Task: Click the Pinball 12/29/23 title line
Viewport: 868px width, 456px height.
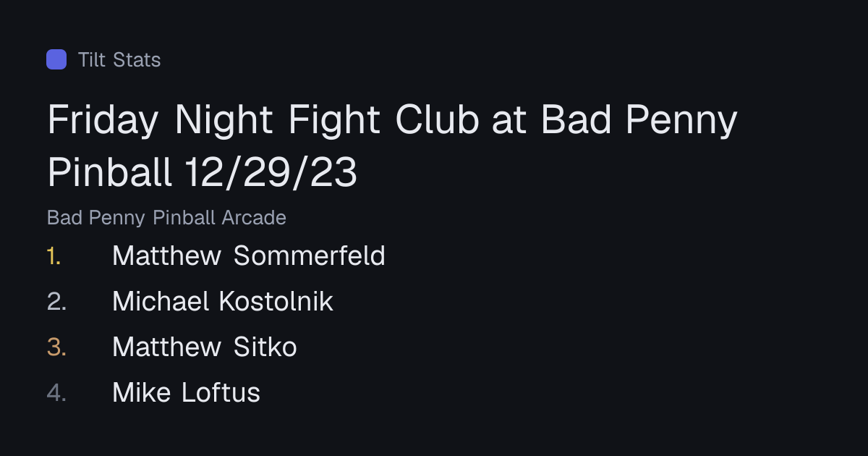Action: 203,172
